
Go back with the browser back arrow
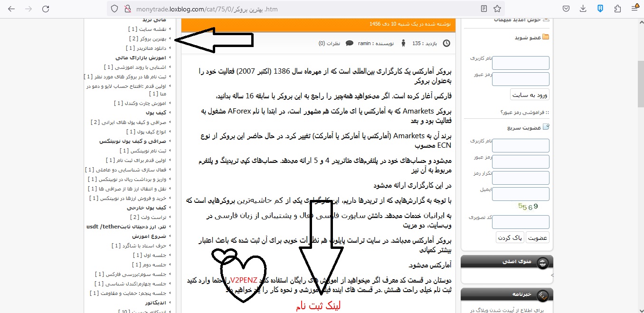[11, 9]
